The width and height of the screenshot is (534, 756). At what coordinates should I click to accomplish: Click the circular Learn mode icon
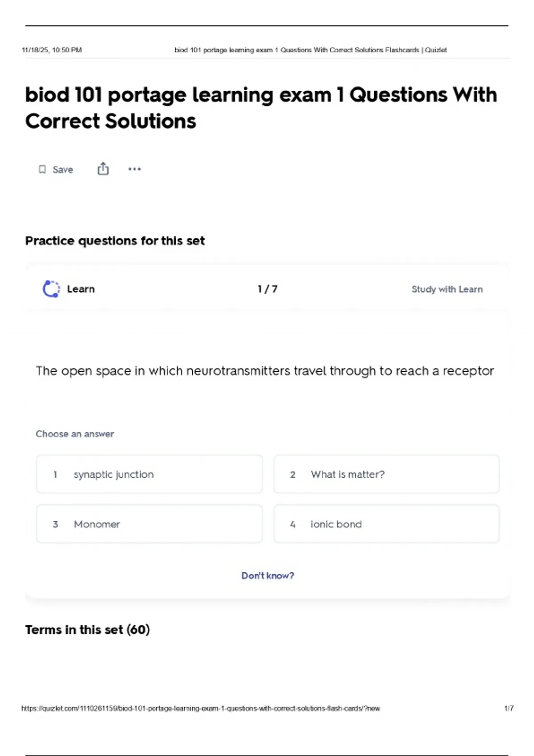pos(51,289)
